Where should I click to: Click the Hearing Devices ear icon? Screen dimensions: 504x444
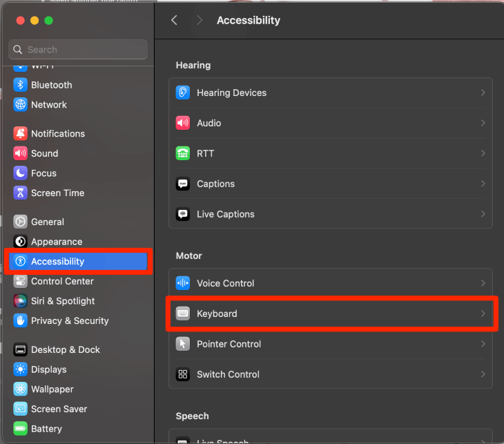[183, 93]
